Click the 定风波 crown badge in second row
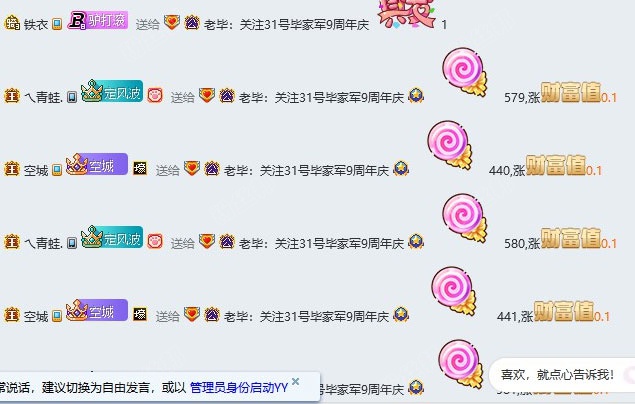The image size is (635, 404). (x=112, y=91)
